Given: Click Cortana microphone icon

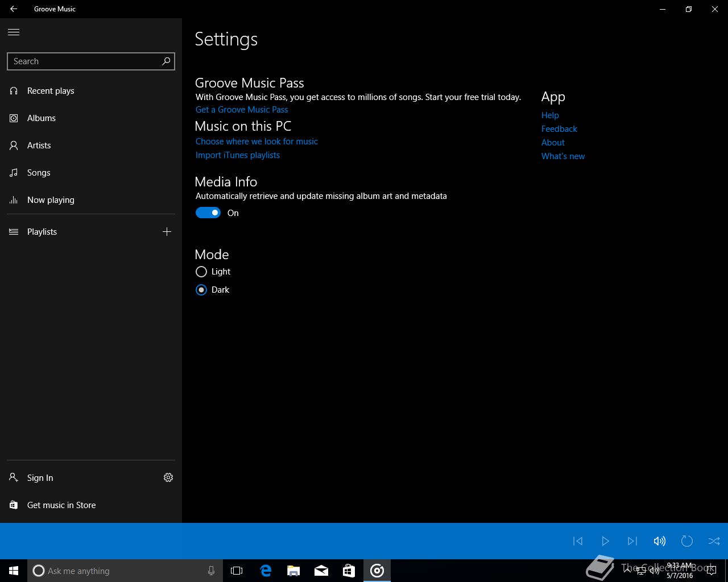Looking at the screenshot, I should (211, 571).
